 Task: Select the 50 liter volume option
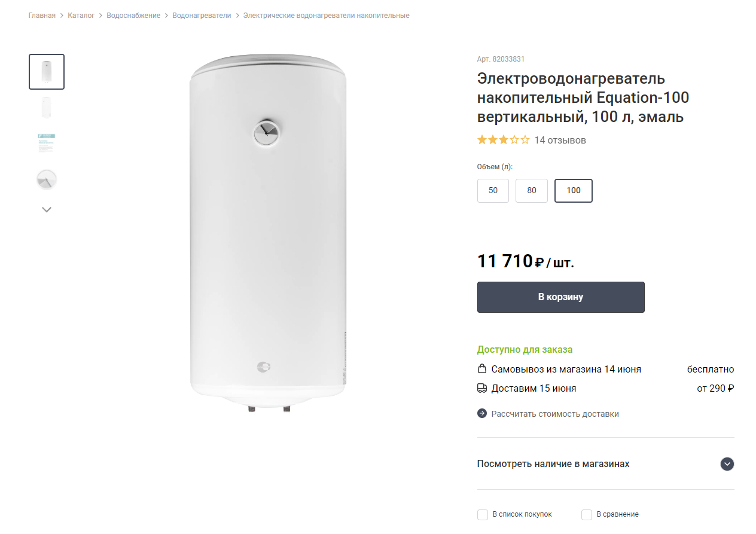click(493, 191)
